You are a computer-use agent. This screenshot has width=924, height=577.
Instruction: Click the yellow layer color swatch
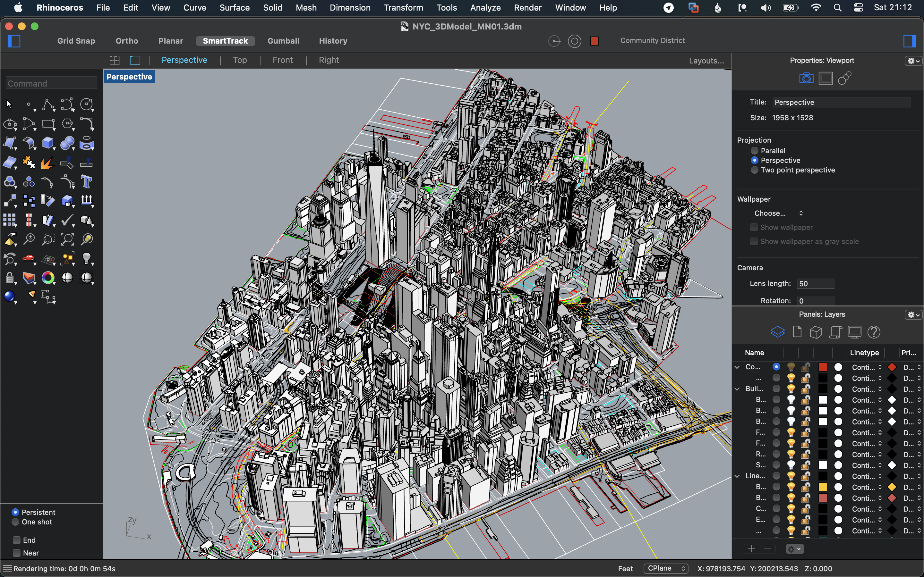[823, 487]
